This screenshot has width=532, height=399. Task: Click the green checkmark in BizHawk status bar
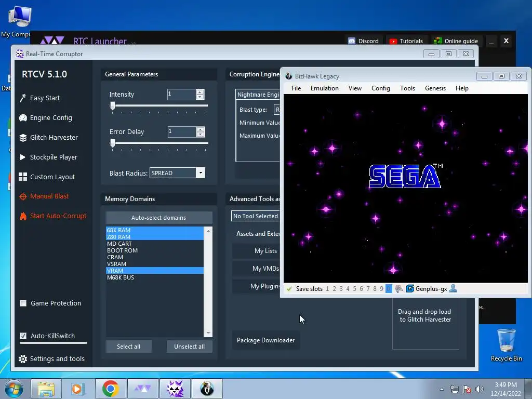[x=289, y=289]
